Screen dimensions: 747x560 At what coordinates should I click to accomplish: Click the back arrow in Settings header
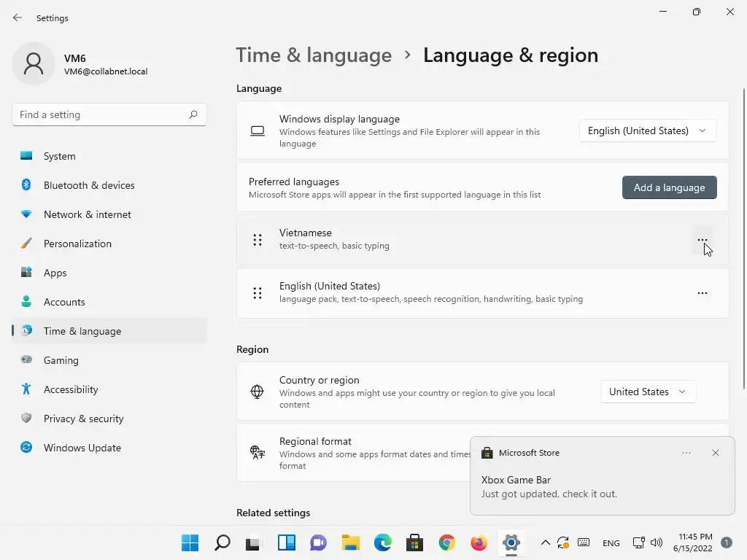click(18, 17)
